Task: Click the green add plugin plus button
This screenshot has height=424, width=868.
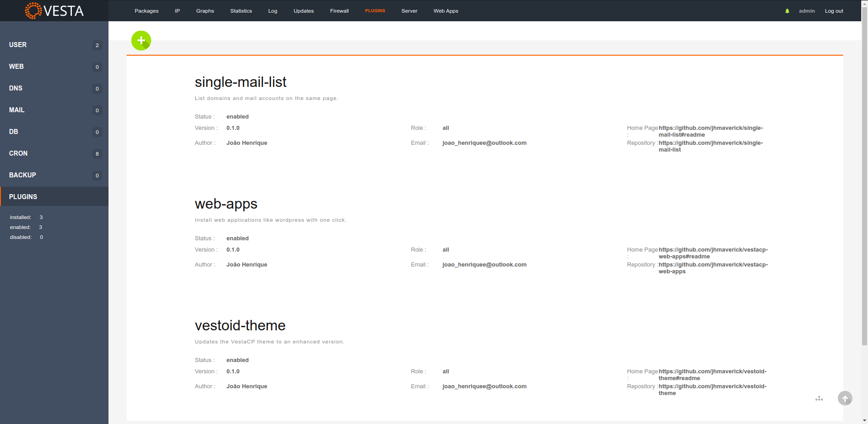Action: click(x=141, y=41)
